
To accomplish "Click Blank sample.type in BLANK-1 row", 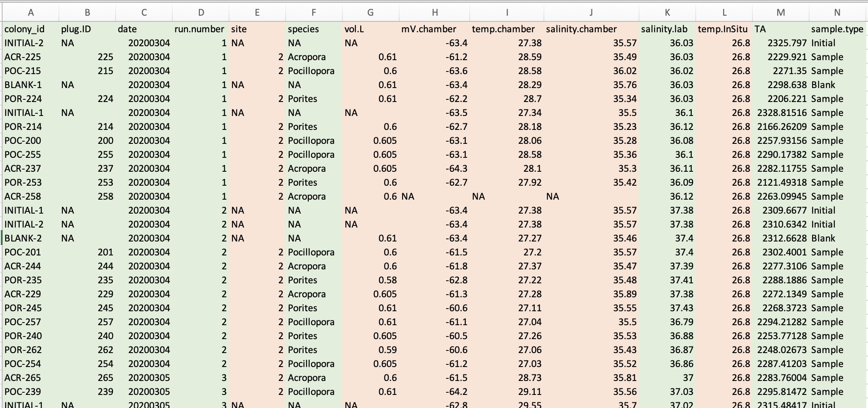I will click(x=837, y=85).
